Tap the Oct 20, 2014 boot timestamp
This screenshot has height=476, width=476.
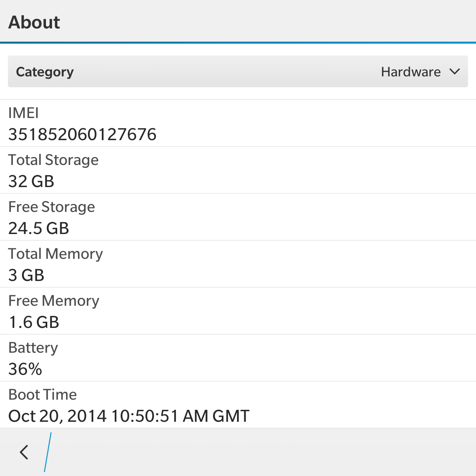click(x=129, y=416)
